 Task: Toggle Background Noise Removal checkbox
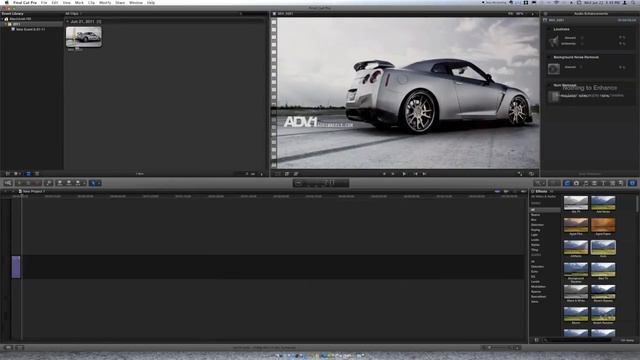549,57
